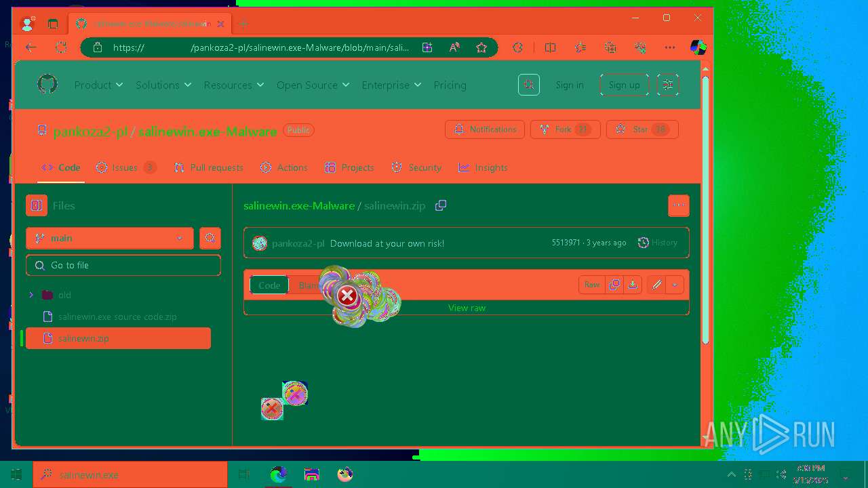Expand the Resources menu

[234, 85]
